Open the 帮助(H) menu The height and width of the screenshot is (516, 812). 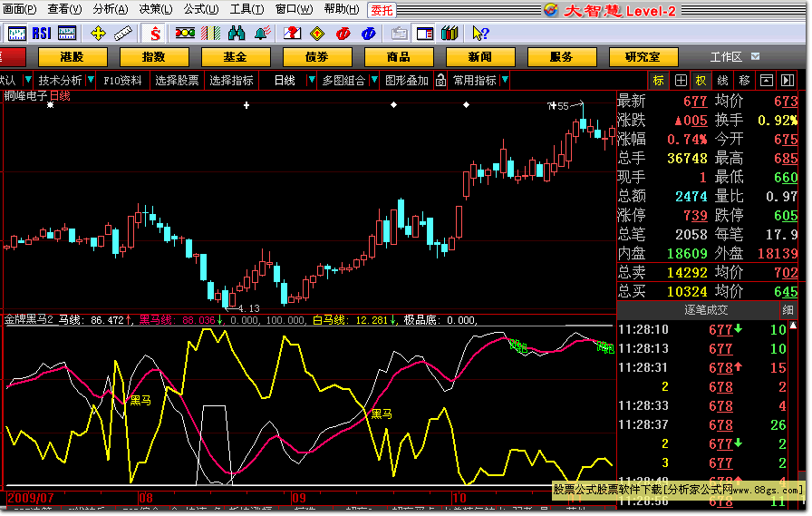pos(342,9)
